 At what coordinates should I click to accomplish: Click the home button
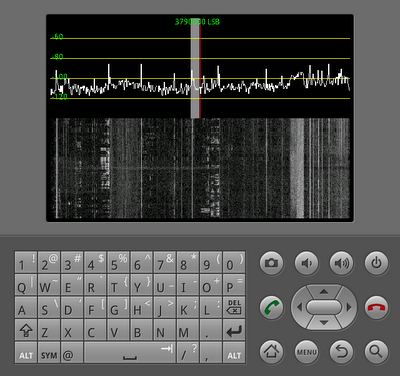coord(271,352)
